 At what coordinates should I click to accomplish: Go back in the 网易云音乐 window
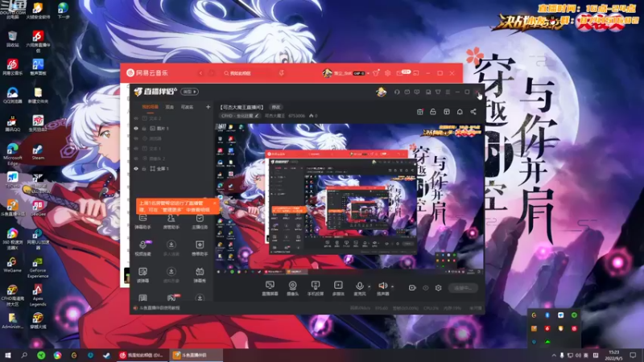click(200, 73)
